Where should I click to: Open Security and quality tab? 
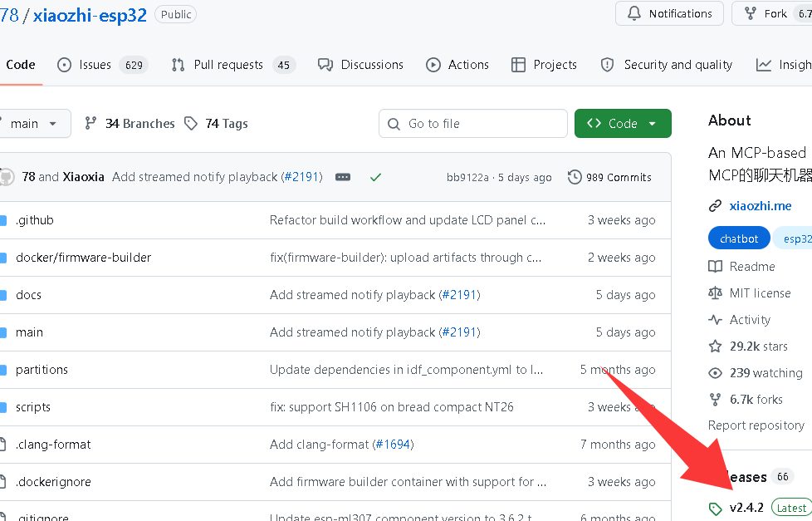(666, 65)
